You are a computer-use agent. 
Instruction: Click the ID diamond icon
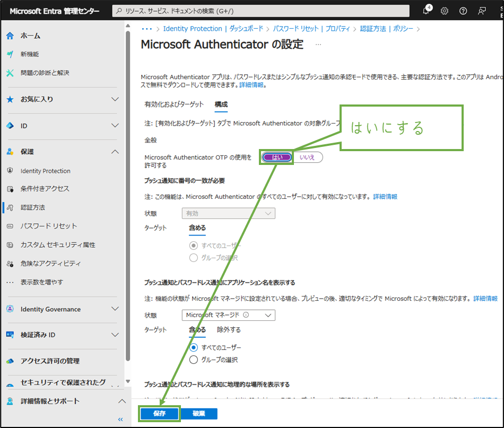(x=10, y=126)
